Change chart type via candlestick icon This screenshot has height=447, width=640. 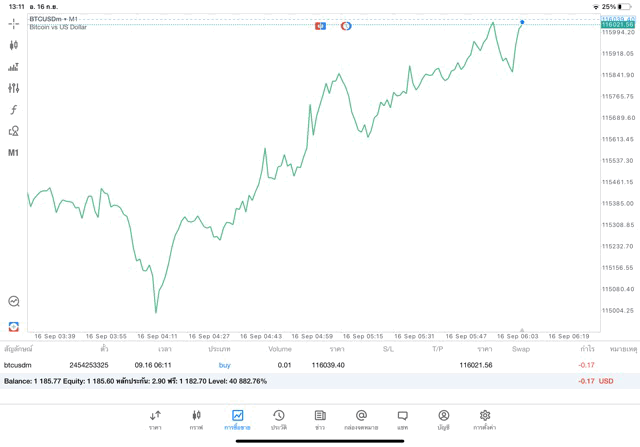(x=14, y=45)
